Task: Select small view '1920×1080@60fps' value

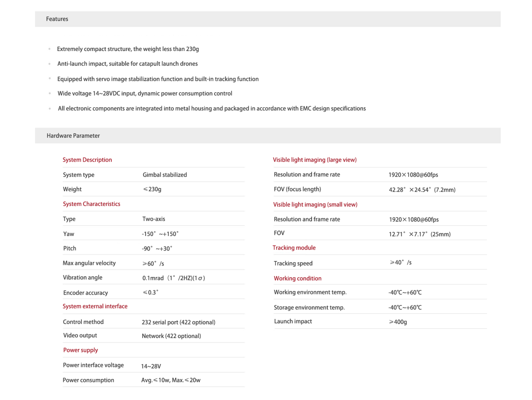Action: [x=414, y=220]
